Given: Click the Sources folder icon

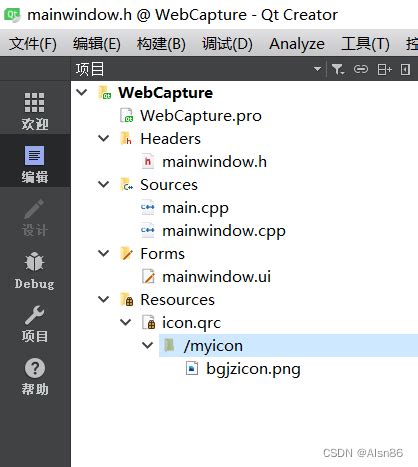Looking at the screenshot, I should click(x=127, y=184).
